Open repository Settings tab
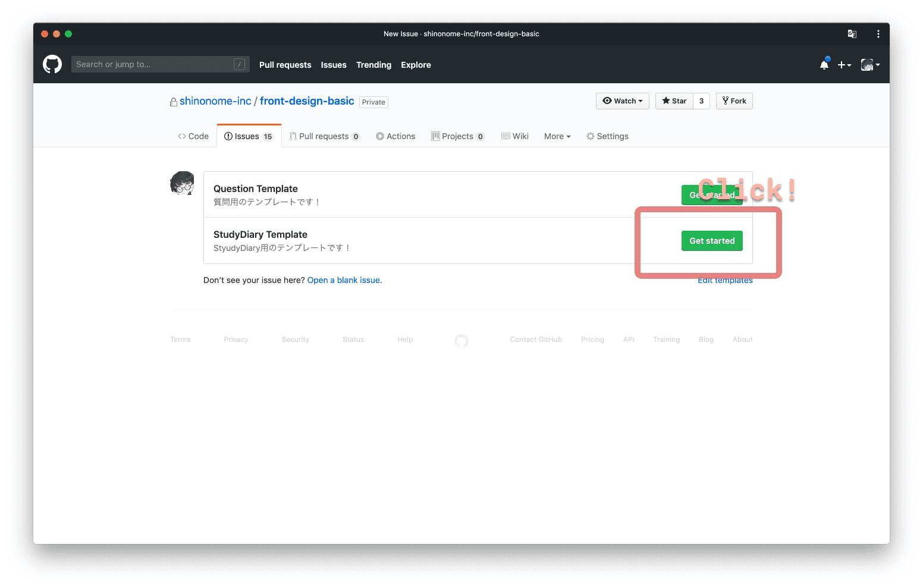This screenshot has width=923, height=588. point(607,136)
